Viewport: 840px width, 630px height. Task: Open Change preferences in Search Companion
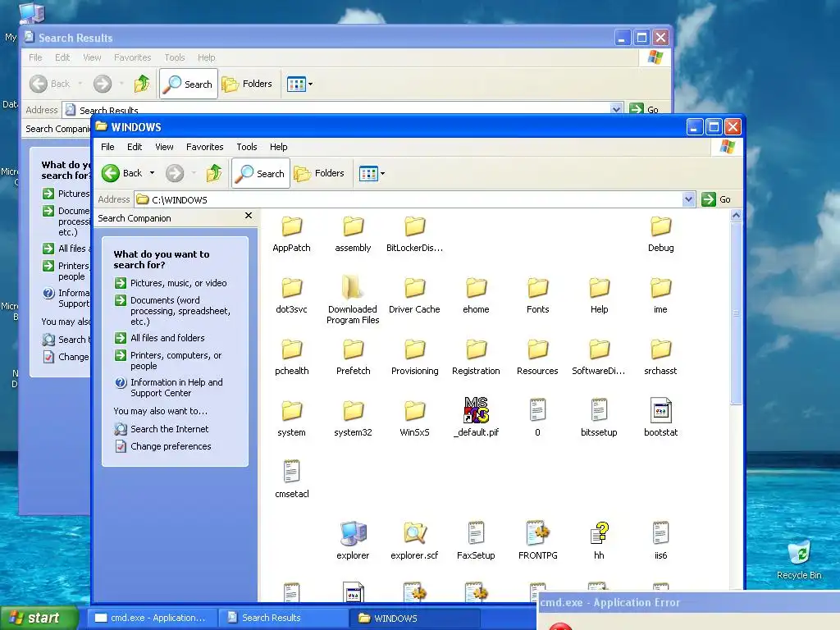[171, 446]
